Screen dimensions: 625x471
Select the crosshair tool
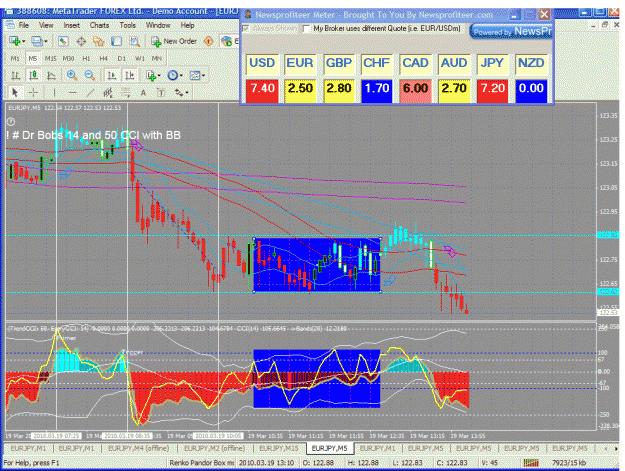click(x=33, y=93)
